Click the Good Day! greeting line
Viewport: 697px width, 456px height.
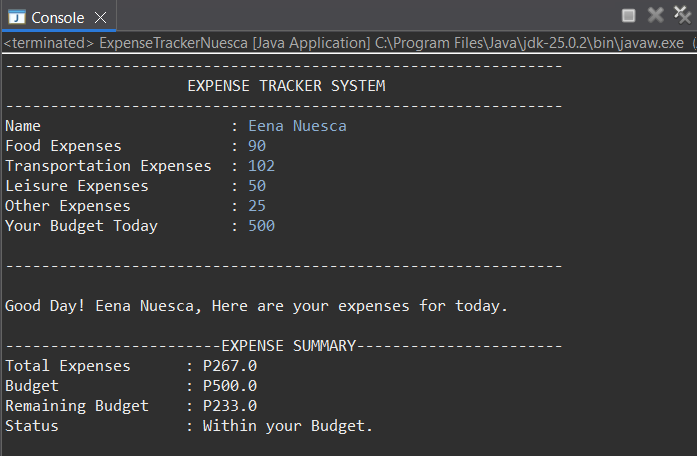pos(256,306)
